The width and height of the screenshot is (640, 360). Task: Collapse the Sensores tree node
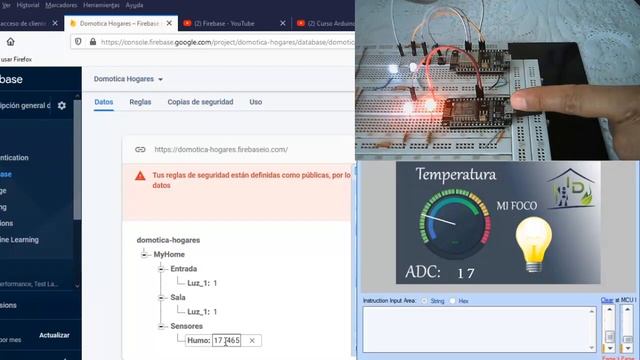coord(161,326)
